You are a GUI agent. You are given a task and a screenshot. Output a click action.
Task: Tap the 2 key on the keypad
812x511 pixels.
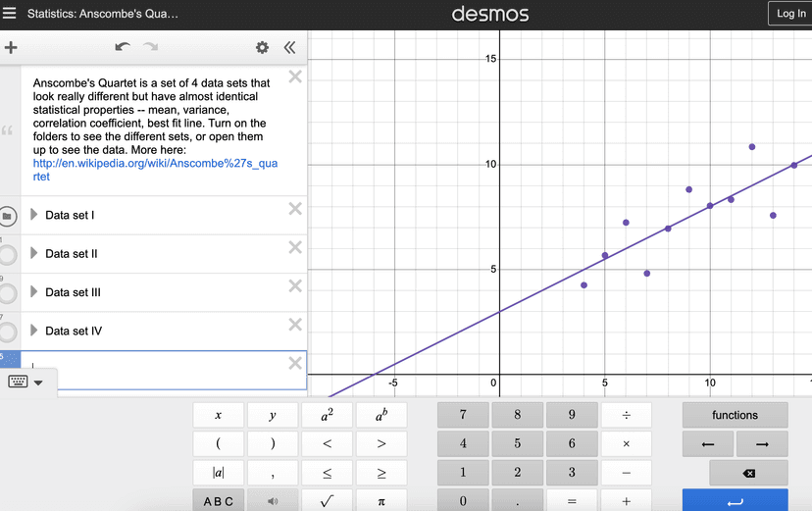[518, 473]
